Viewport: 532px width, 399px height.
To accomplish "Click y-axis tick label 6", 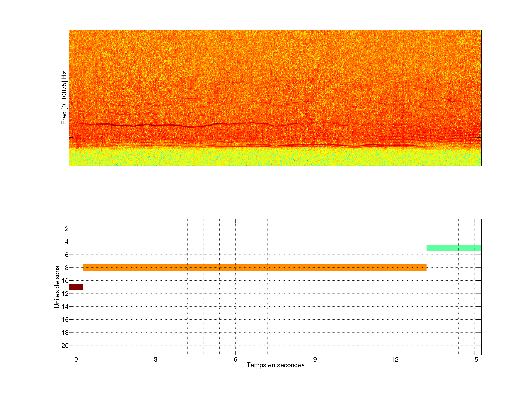I will (x=67, y=255).
